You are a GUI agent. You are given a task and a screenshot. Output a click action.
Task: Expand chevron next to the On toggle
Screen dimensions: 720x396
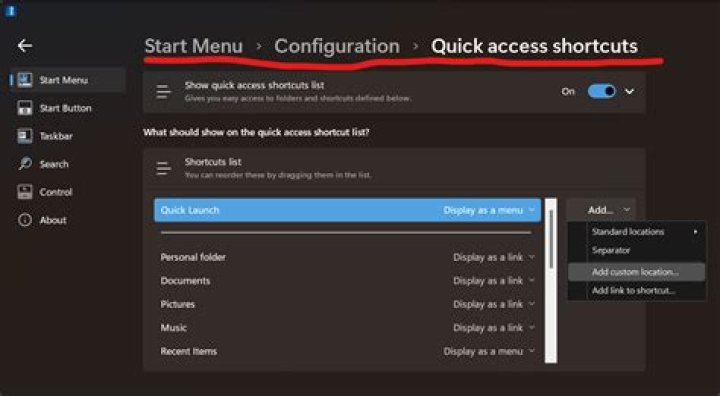click(630, 91)
